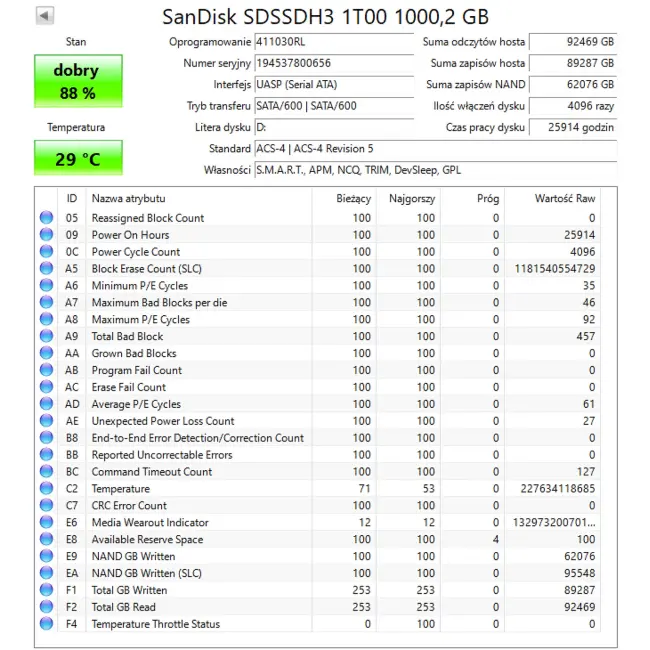The image size is (650, 650).
Task: Select status icon for Unexpected Power Loss Count
Action: tap(46, 421)
